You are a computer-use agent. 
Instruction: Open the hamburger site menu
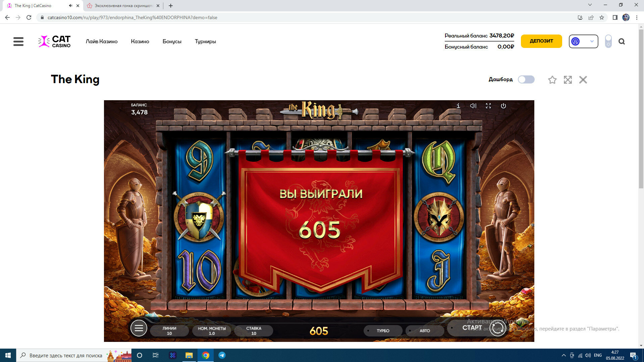click(18, 42)
